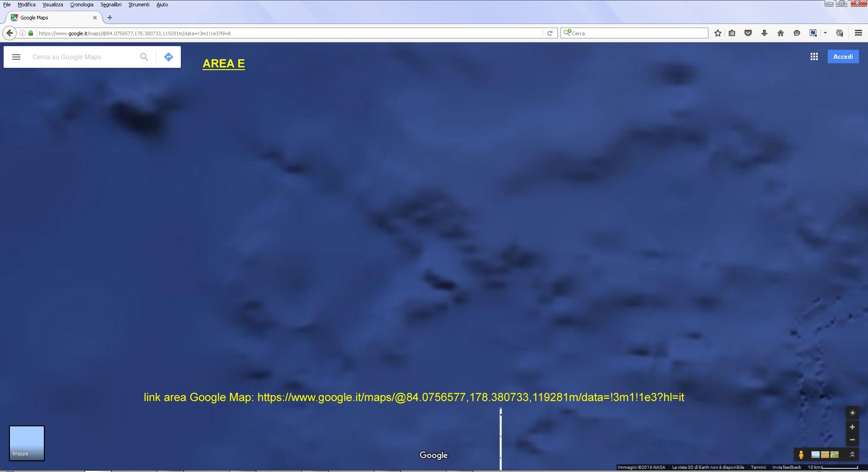The height and width of the screenshot is (472, 868).
Task: Focus the browser address bar URL
Action: (289, 33)
